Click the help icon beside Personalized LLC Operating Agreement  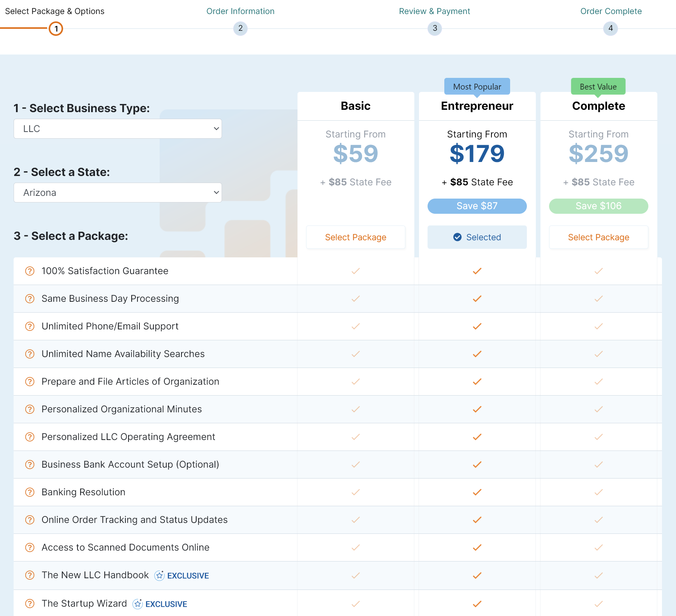point(30,437)
